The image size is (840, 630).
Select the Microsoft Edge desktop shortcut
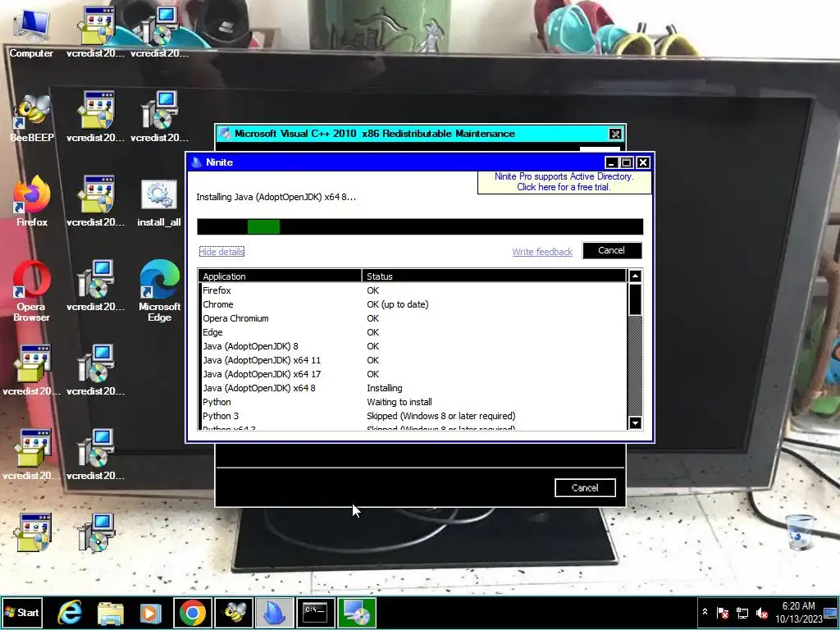coord(160,291)
